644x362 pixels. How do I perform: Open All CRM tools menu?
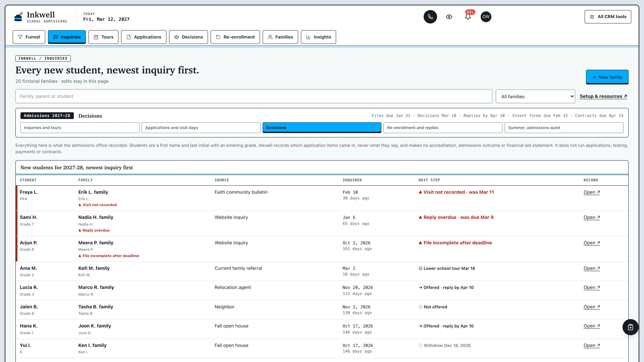point(608,17)
